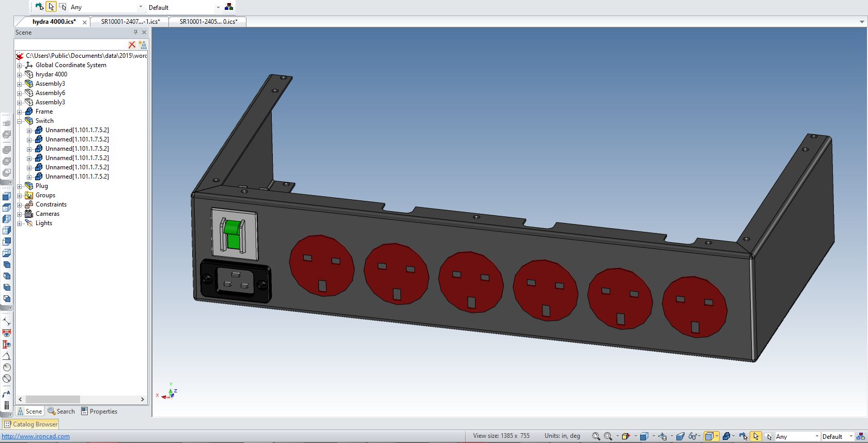Select the Groups folder icon in tree
868x443 pixels.
(x=29, y=195)
